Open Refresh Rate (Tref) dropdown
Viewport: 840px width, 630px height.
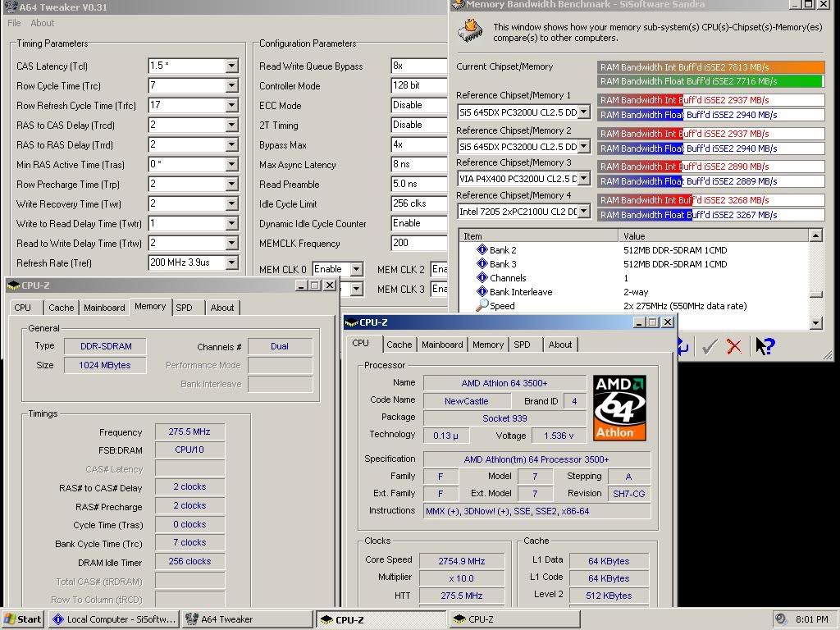click(x=231, y=262)
